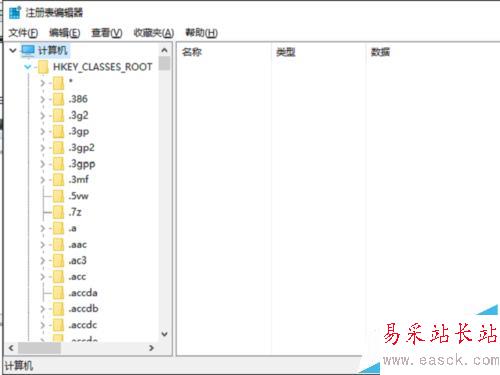Click tree vertical scrollbar down arrow
The image size is (500, 375).
point(164,334)
